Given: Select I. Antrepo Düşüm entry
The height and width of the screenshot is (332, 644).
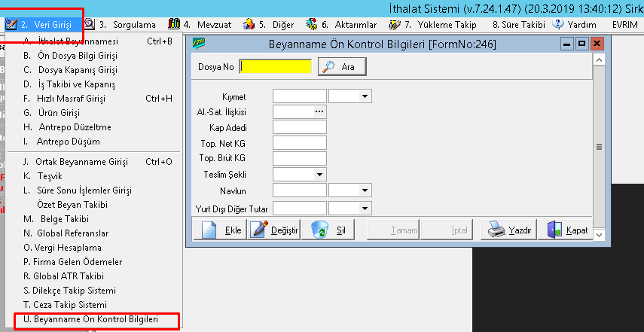Looking at the screenshot, I should (94, 142).
